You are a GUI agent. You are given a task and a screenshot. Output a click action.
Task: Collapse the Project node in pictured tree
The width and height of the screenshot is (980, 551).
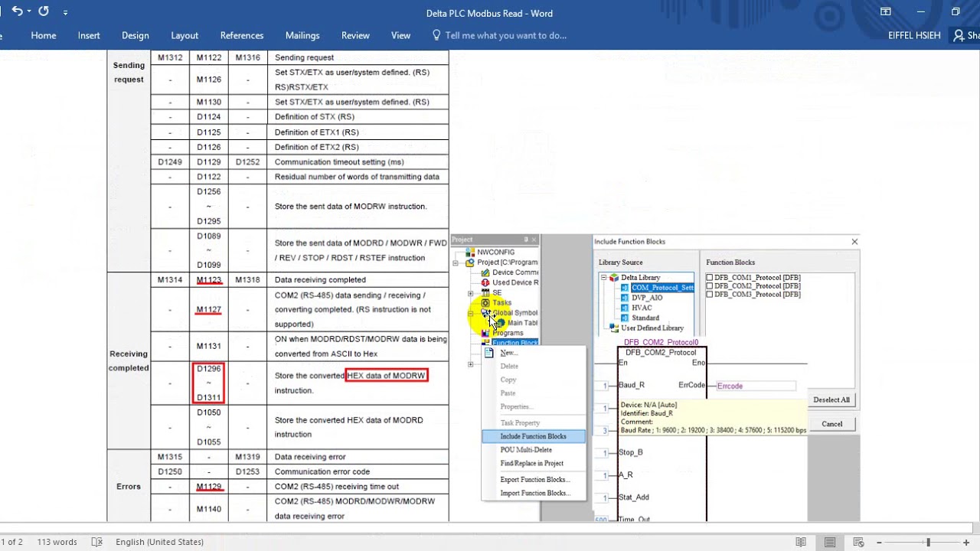[456, 262]
